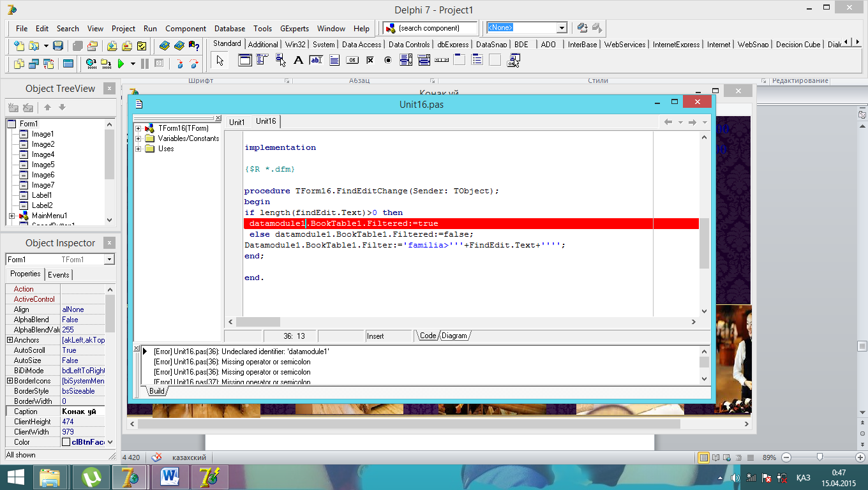
Task: Select Image4 in Object TreeView
Action: (43, 154)
